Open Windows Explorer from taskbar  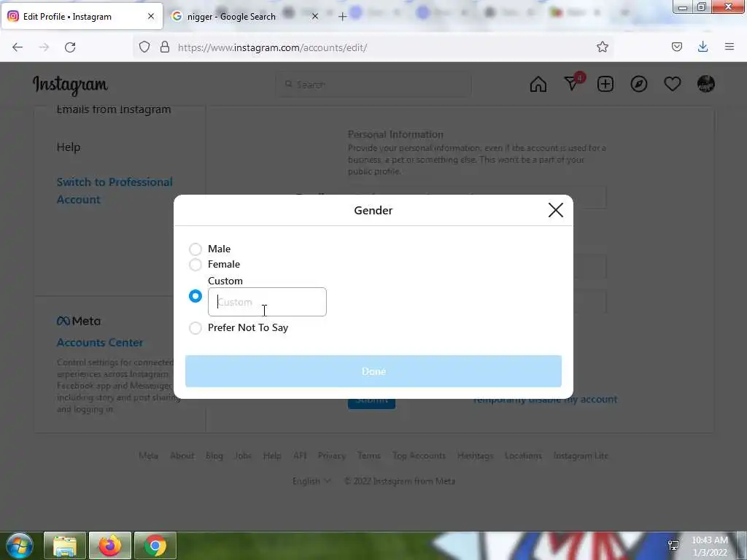(65, 545)
